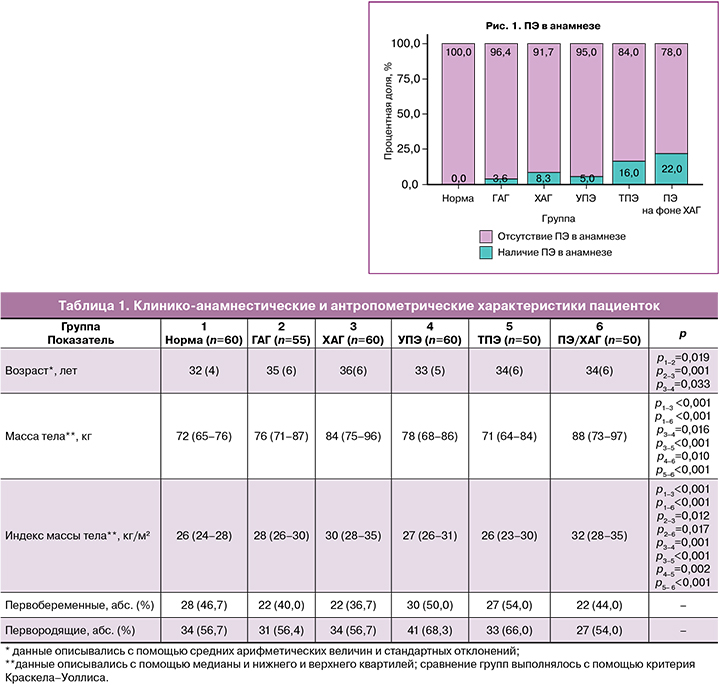Click the column header 1 Норма (n=60)
Viewport: 720px width, 687px height.
click(203, 333)
